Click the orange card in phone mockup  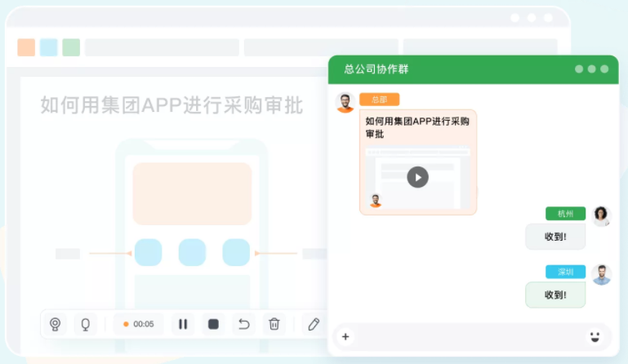(192, 193)
